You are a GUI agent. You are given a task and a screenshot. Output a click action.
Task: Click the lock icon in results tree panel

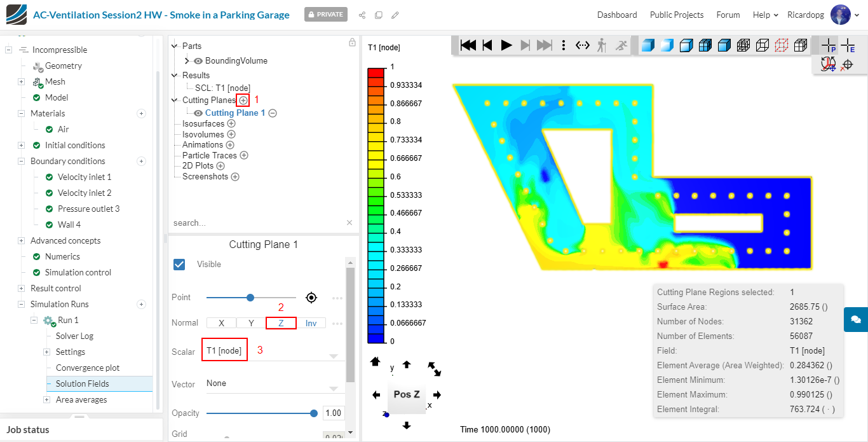click(352, 43)
